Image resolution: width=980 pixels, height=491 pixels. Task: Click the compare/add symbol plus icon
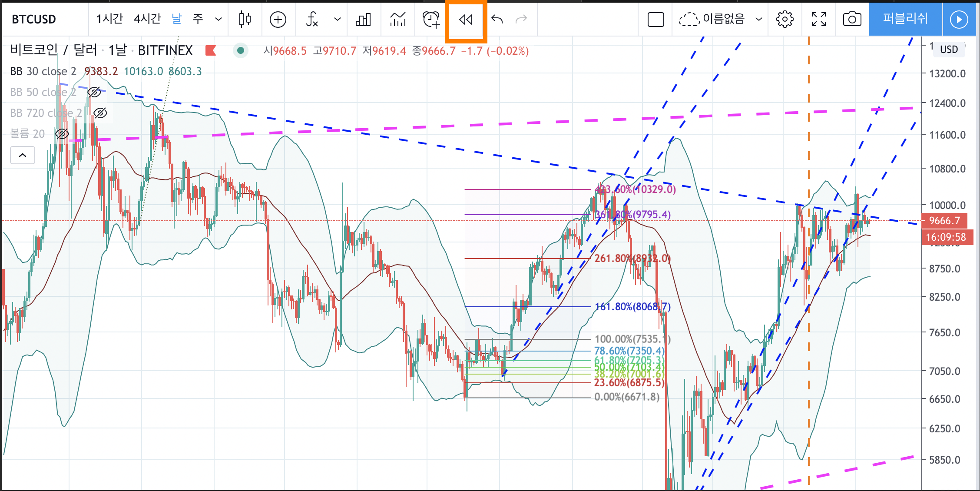(278, 20)
